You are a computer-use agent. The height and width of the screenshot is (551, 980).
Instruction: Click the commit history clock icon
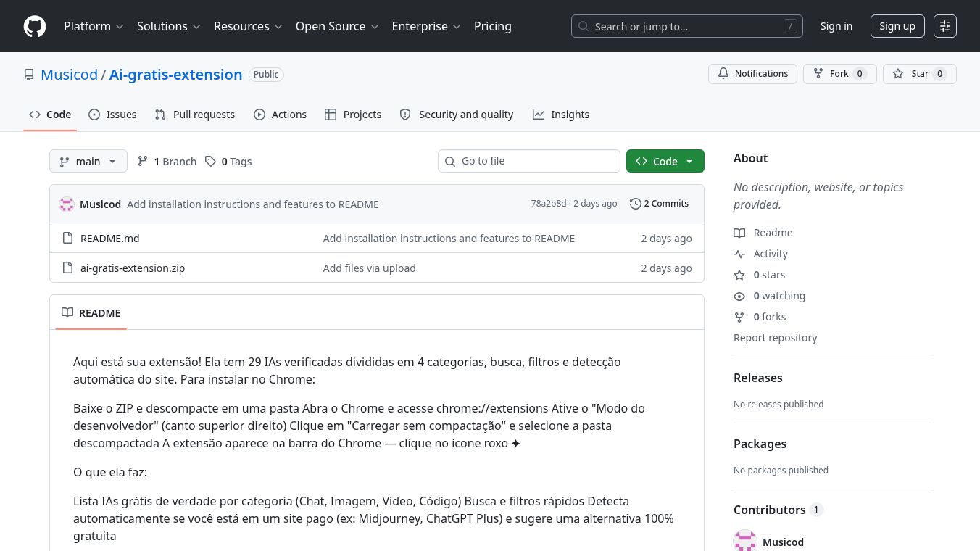(635, 204)
